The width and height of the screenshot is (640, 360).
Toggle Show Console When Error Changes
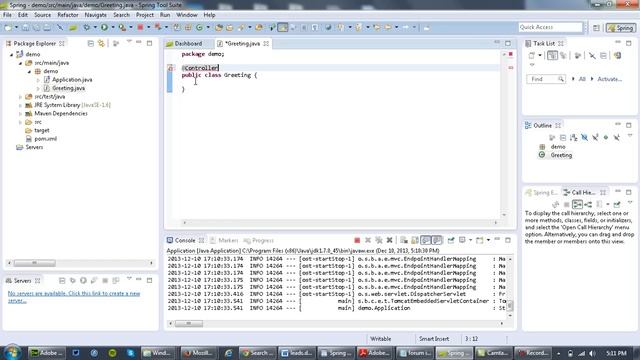point(437,240)
